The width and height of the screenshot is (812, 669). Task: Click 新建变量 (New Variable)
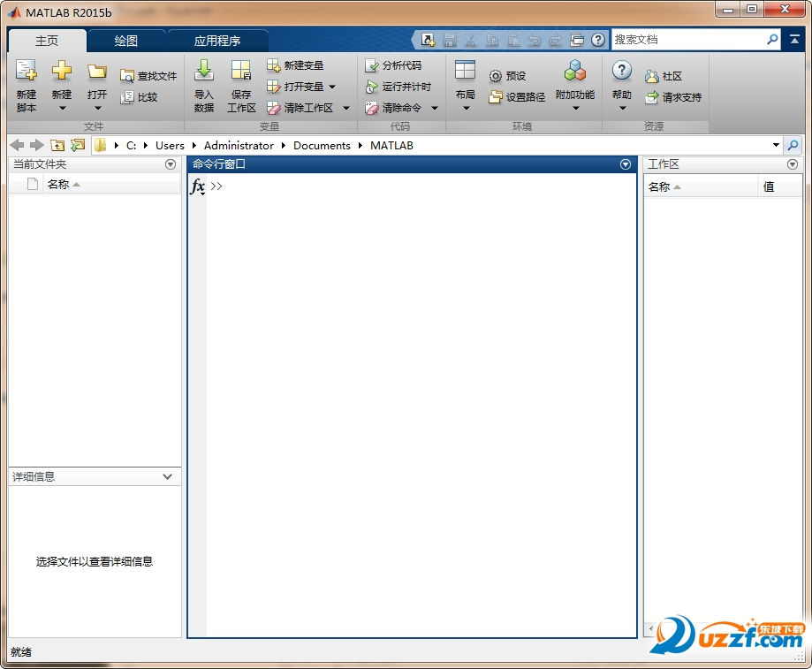click(295, 65)
